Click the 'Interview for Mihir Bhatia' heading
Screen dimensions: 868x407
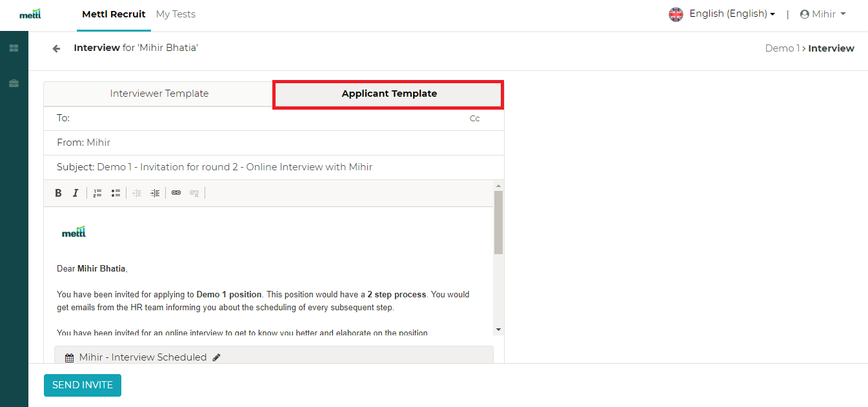(x=136, y=48)
